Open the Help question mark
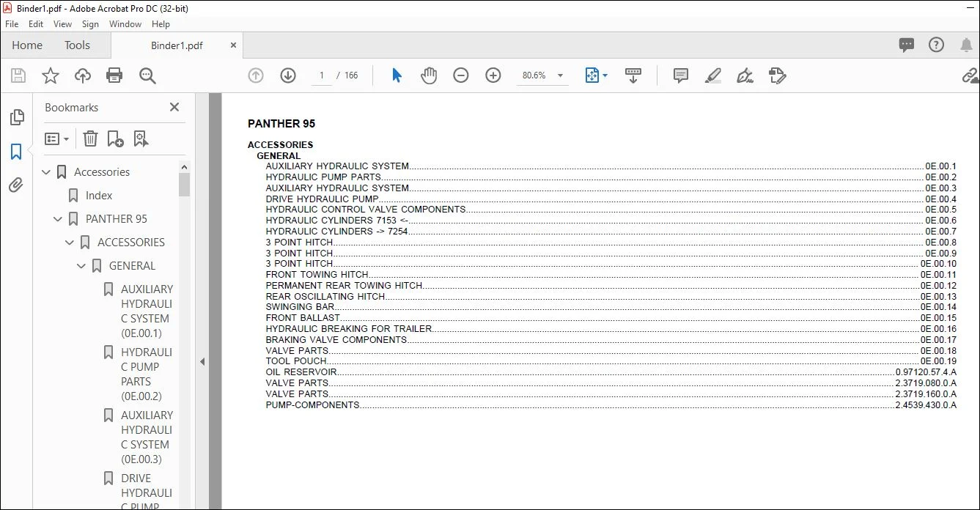The image size is (980, 510). pyautogui.click(x=937, y=45)
